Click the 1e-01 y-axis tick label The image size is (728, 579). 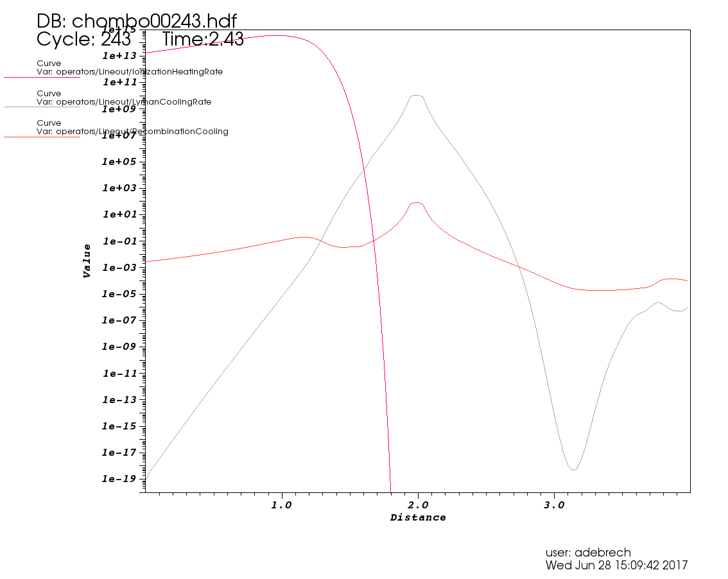(x=120, y=241)
